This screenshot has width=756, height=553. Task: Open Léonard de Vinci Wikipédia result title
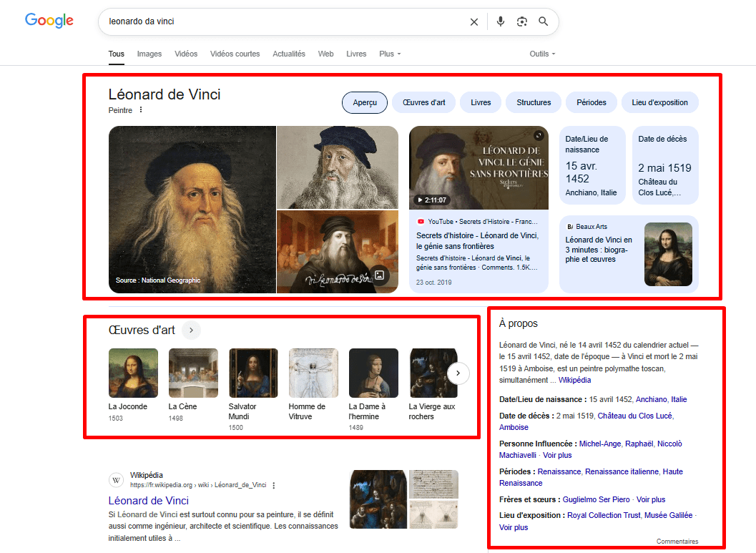(149, 501)
